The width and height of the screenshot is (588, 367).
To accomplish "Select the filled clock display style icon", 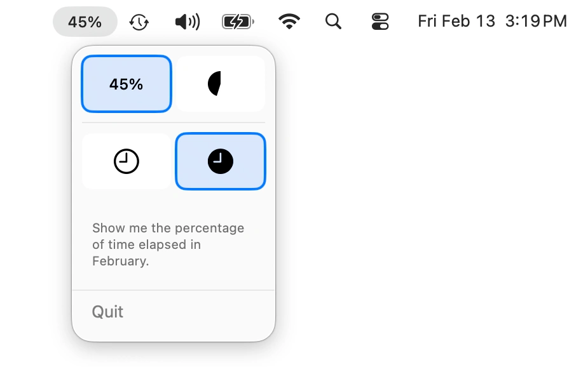I will (x=220, y=161).
